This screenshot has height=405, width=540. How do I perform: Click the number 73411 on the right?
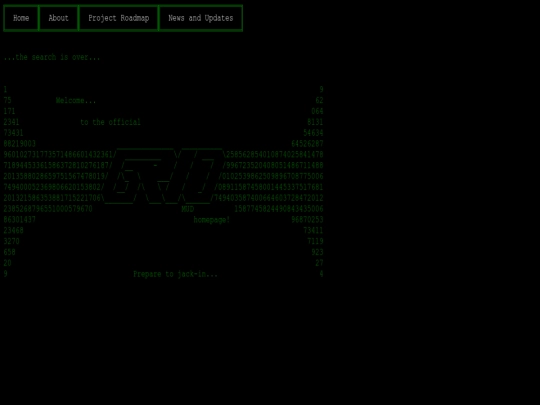(x=313, y=230)
